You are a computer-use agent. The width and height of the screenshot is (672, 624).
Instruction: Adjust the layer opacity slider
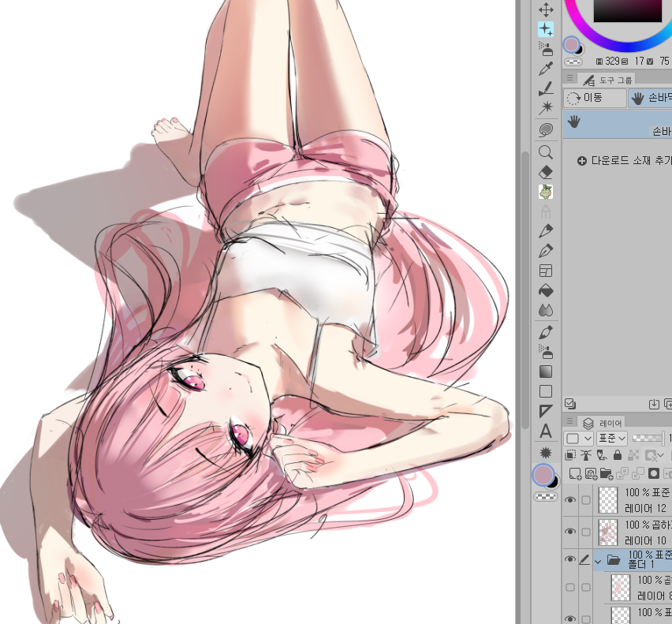coord(647,439)
